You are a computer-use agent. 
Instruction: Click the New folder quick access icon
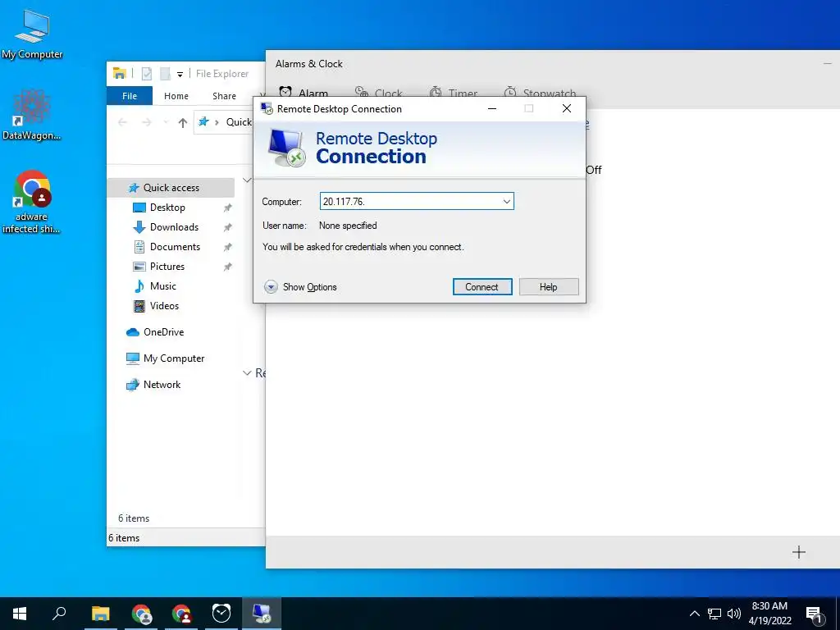tap(165, 74)
